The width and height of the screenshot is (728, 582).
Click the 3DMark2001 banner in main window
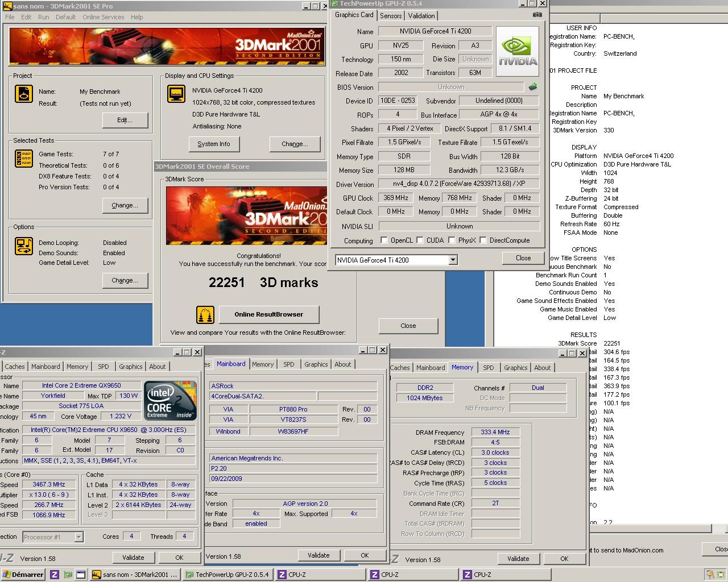(166, 46)
